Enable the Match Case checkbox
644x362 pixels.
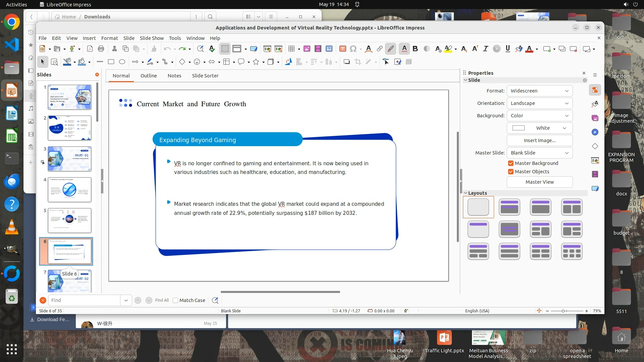[x=175, y=300]
